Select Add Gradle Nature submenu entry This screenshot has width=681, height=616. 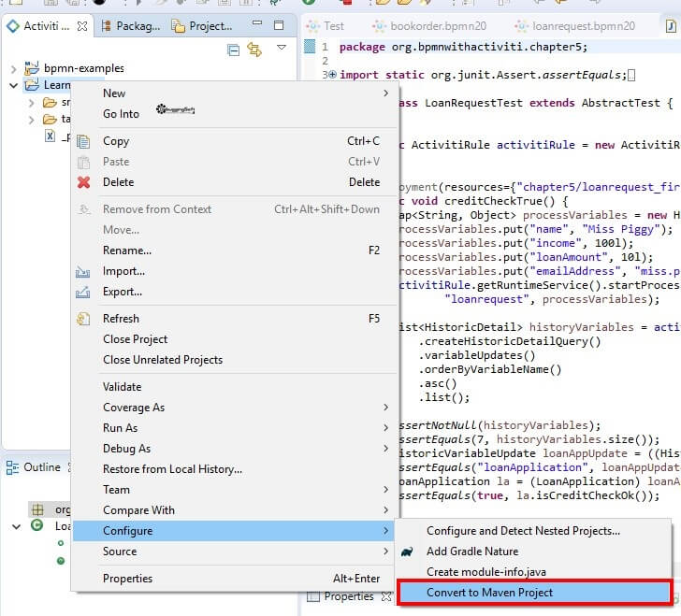[533, 552]
